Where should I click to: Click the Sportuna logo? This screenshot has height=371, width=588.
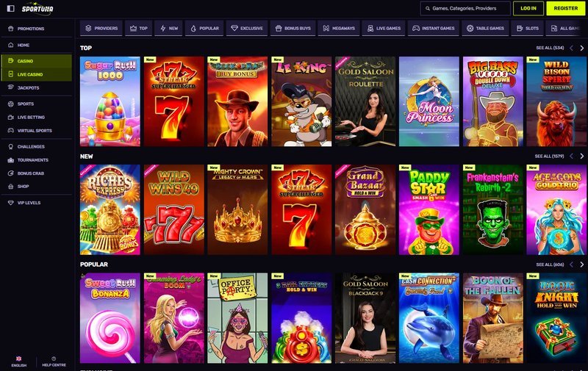tap(37, 8)
